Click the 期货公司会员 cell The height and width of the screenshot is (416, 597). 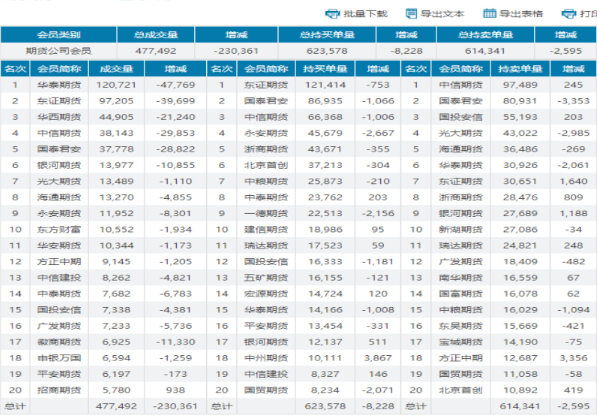tap(59, 51)
